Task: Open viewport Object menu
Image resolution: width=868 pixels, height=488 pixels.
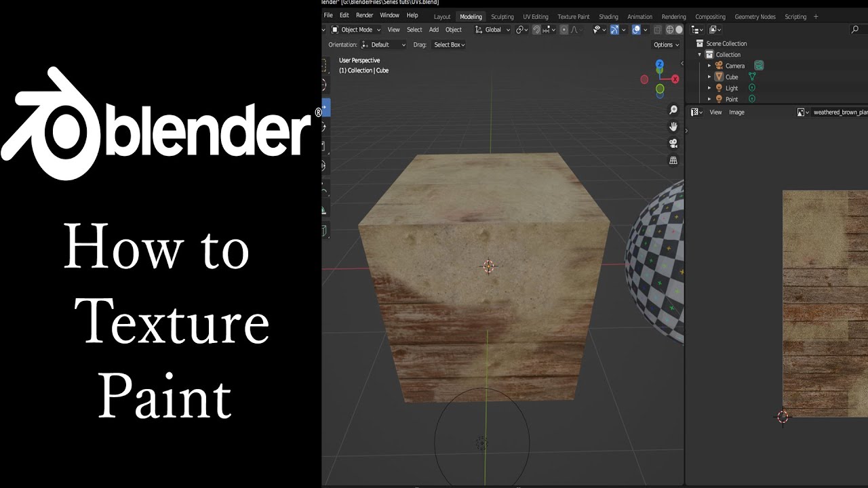Action: pos(454,30)
